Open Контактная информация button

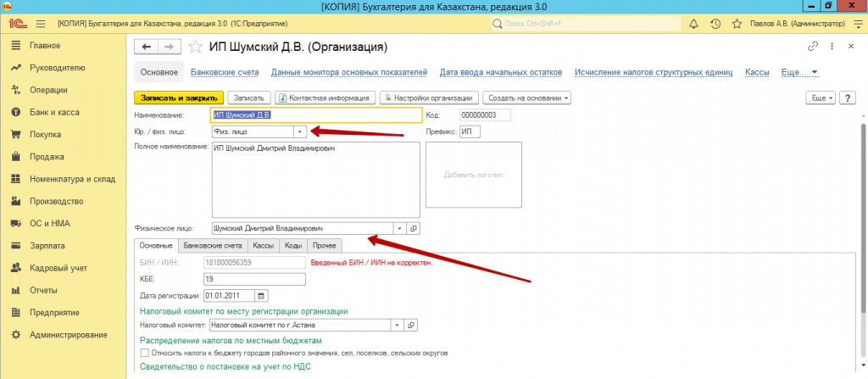pyautogui.click(x=325, y=98)
